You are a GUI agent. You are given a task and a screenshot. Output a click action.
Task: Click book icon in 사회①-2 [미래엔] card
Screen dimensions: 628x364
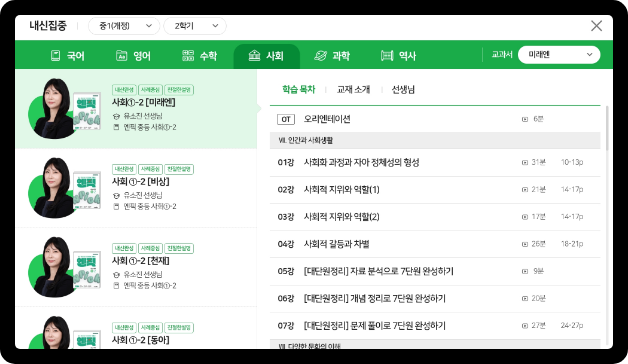pyautogui.click(x=116, y=127)
